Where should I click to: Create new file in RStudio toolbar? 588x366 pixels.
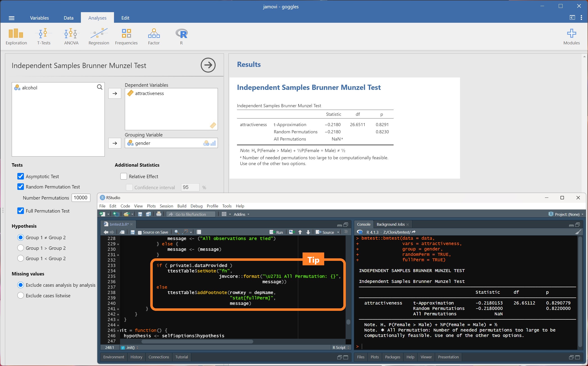[x=103, y=214]
